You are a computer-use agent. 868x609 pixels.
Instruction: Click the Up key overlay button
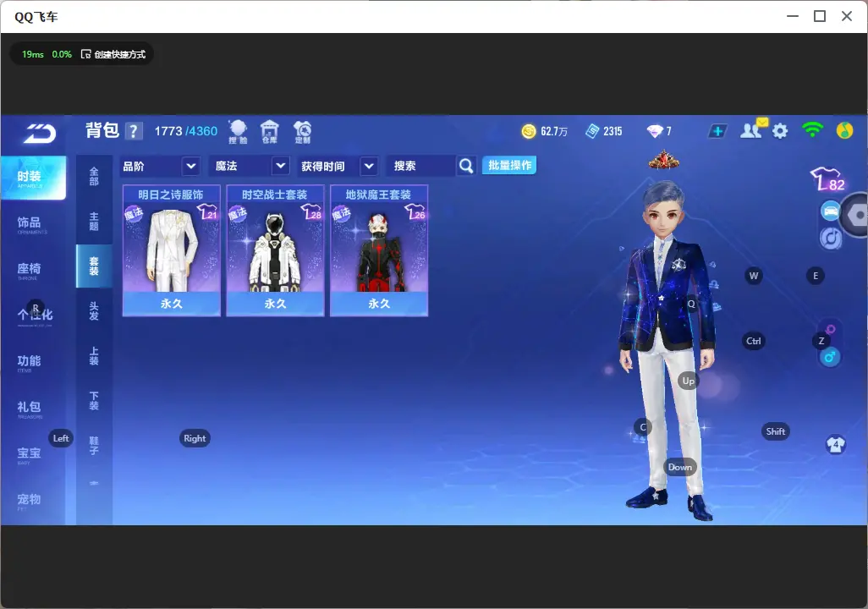click(x=688, y=381)
